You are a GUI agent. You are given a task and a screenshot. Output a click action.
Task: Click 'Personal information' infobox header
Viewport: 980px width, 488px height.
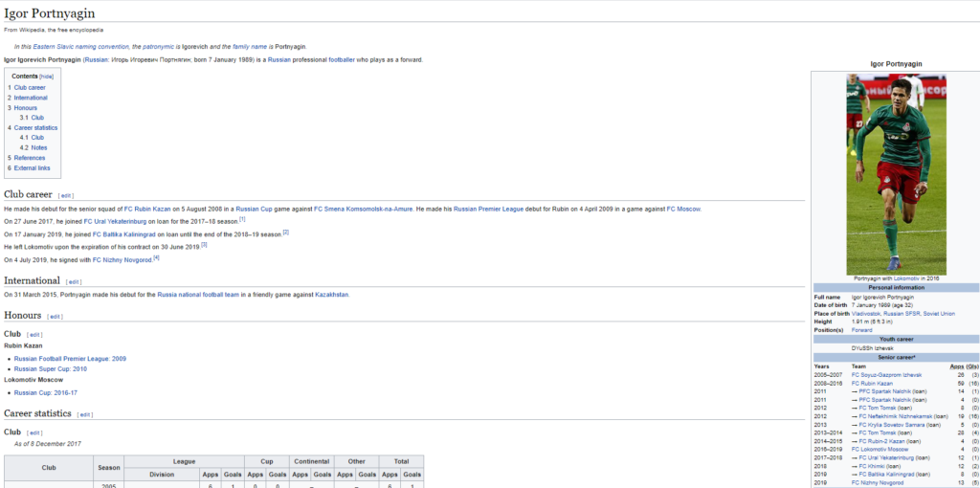click(896, 287)
